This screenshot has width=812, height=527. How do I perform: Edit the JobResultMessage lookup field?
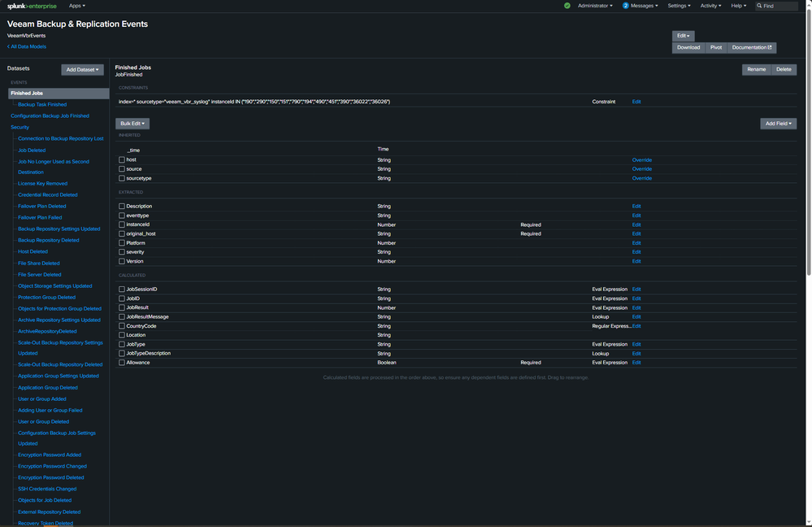click(x=636, y=317)
